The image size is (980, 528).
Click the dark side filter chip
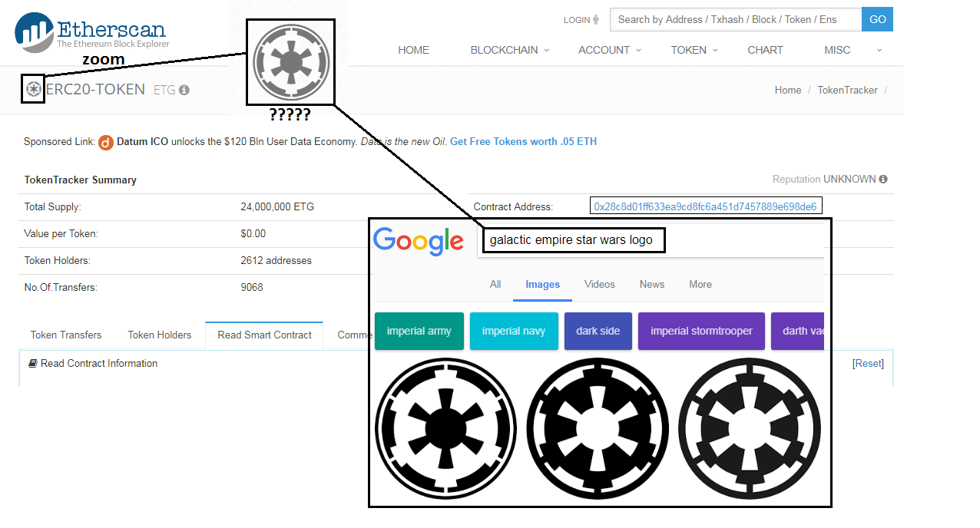point(598,331)
